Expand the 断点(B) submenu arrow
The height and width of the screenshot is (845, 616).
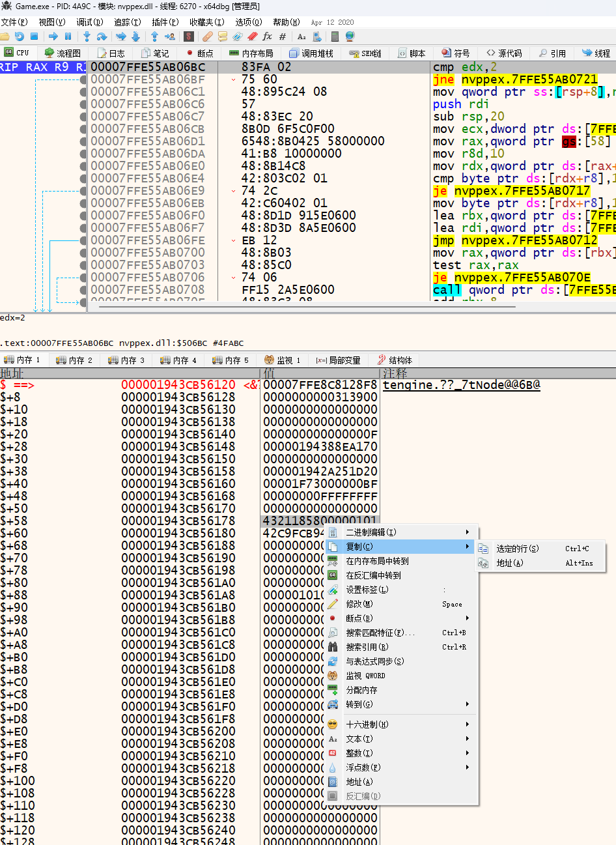[x=468, y=618]
